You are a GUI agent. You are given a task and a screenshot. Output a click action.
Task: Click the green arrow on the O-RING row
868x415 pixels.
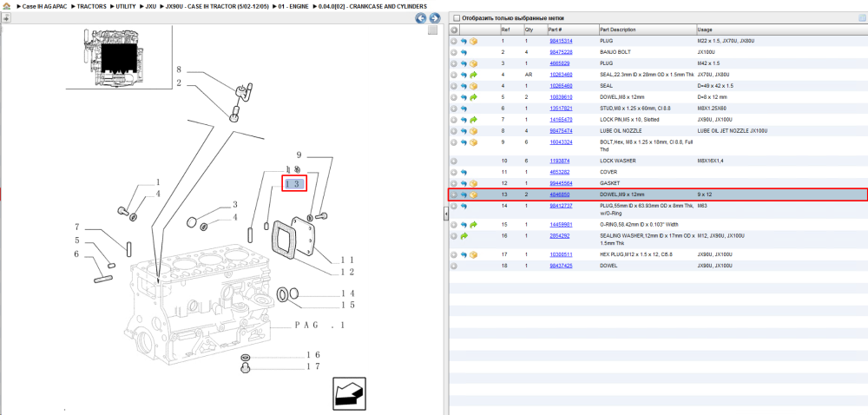[474, 225]
